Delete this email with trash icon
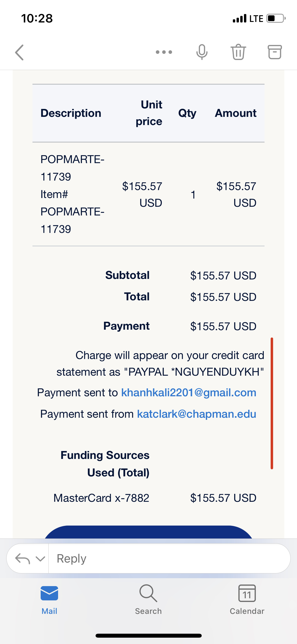This screenshot has width=297, height=644. coord(238,52)
